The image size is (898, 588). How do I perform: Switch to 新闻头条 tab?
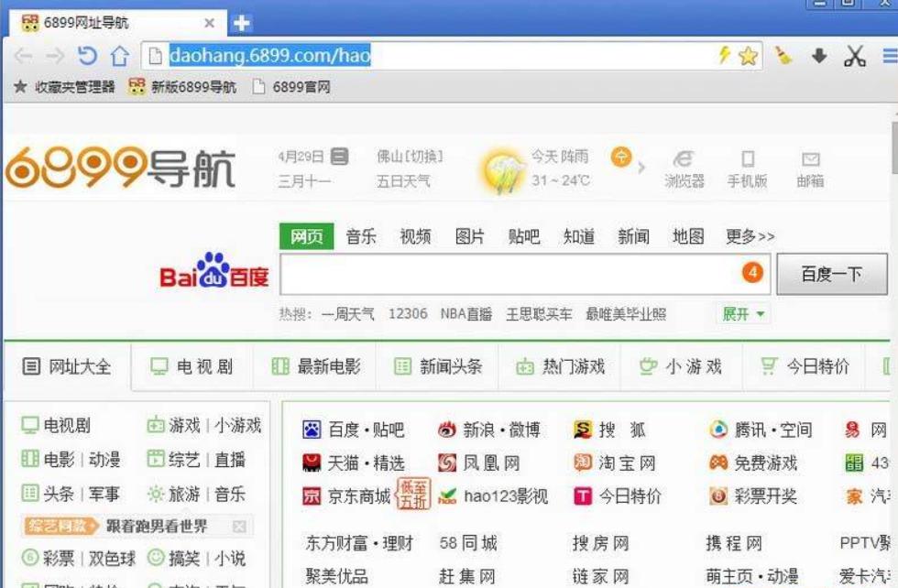438,366
